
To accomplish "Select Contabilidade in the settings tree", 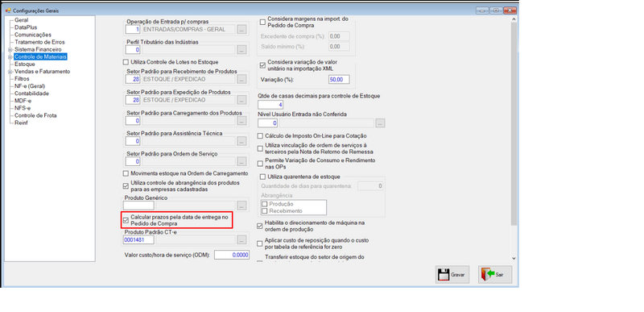I will pyautogui.click(x=31, y=94).
